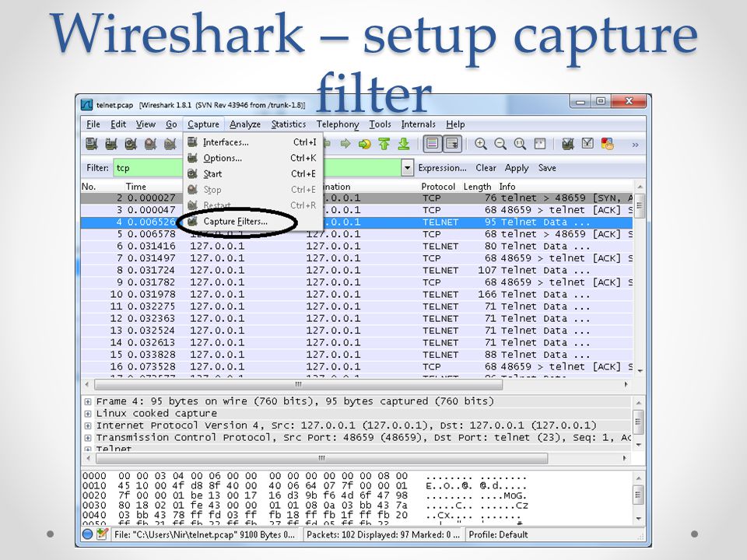Open the Go menu
The width and height of the screenshot is (747, 560).
click(x=171, y=124)
